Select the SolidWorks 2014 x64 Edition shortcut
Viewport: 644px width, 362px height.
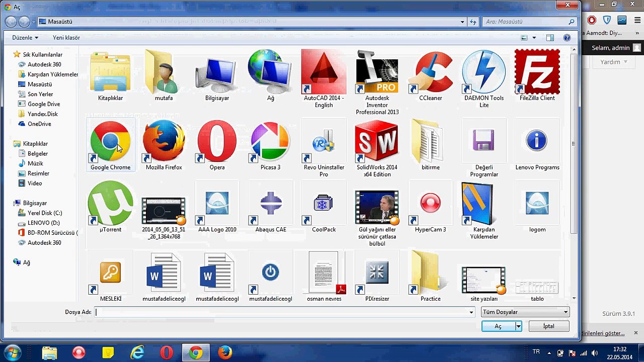pos(377,149)
